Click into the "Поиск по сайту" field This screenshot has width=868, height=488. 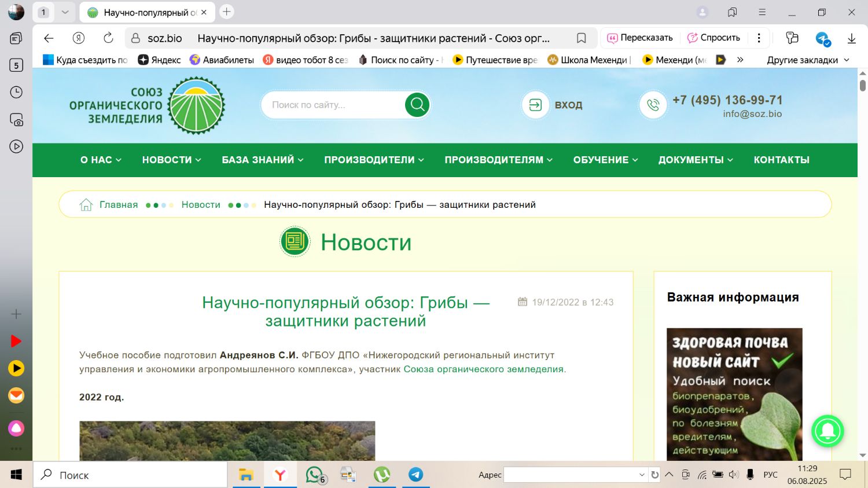pyautogui.click(x=333, y=105)
